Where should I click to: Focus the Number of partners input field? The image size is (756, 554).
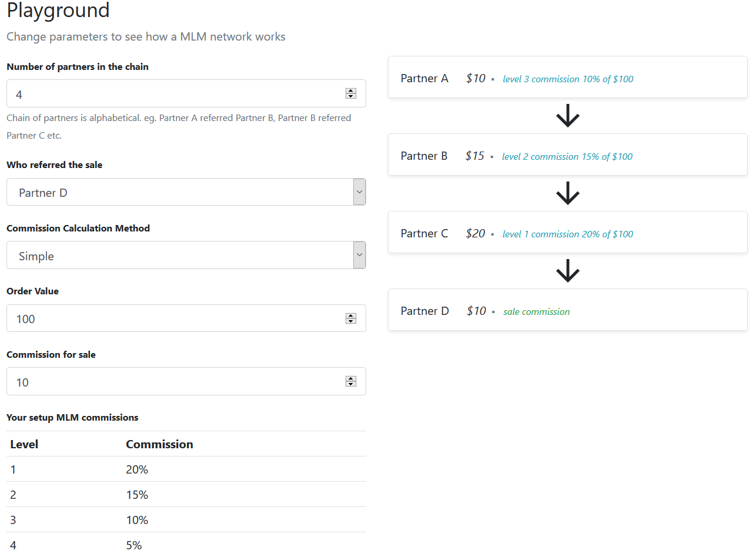tap(176, 94)
